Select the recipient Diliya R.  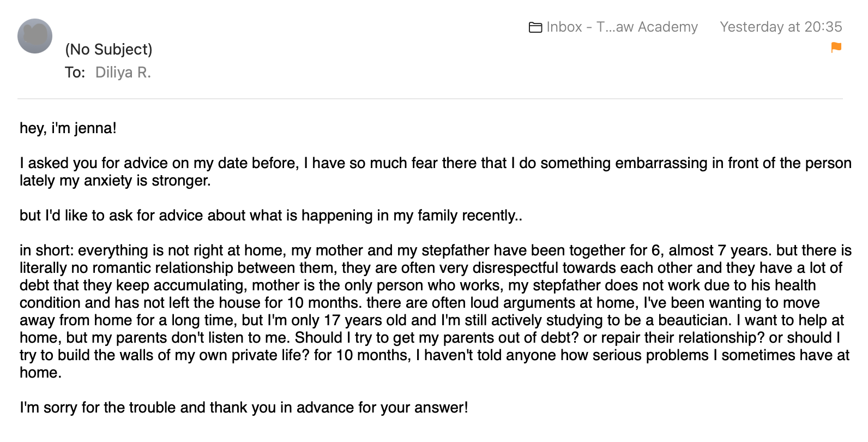point(123,73)
